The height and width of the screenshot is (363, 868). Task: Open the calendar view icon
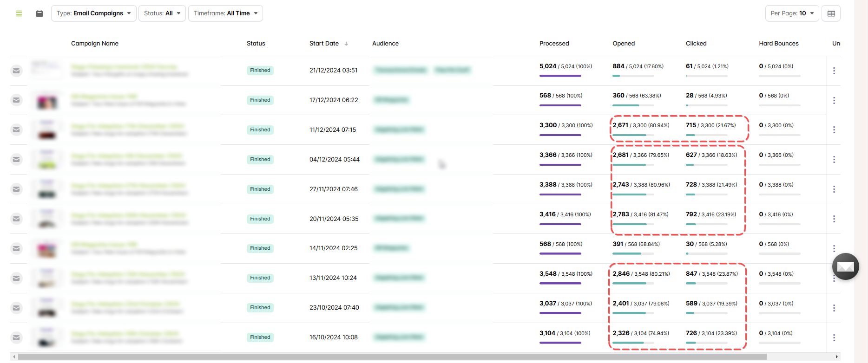point(39,13)
